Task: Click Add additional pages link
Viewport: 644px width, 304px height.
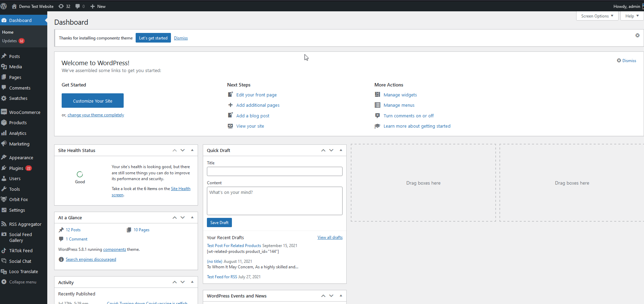Action: pyautogui.click(x=258, y=105)
